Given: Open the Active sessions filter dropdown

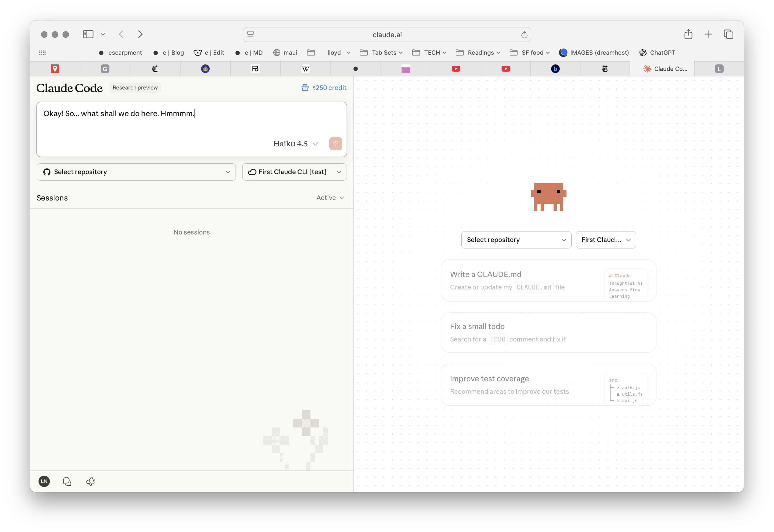Looking at the screenshot, I should (x=330, y=198).
